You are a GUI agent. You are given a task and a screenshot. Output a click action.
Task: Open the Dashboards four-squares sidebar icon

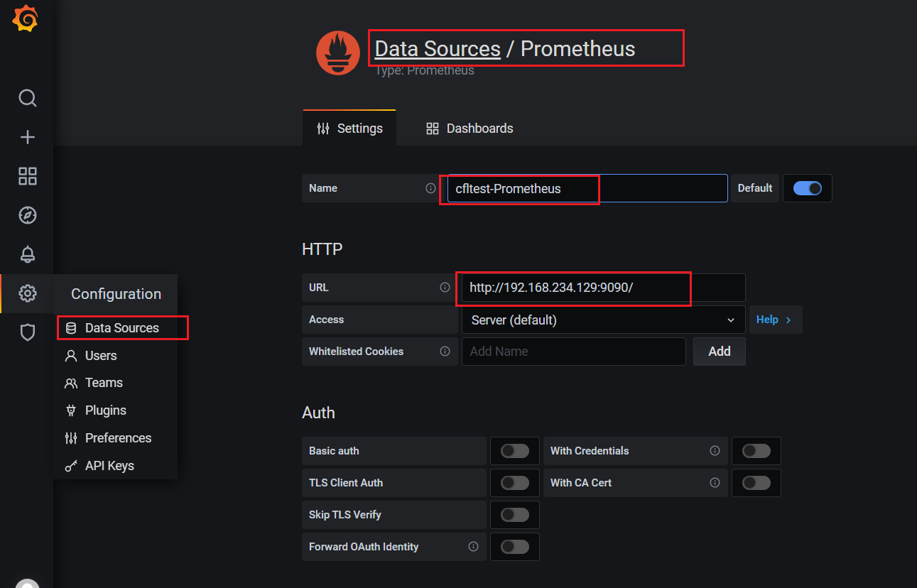point(27,176)
